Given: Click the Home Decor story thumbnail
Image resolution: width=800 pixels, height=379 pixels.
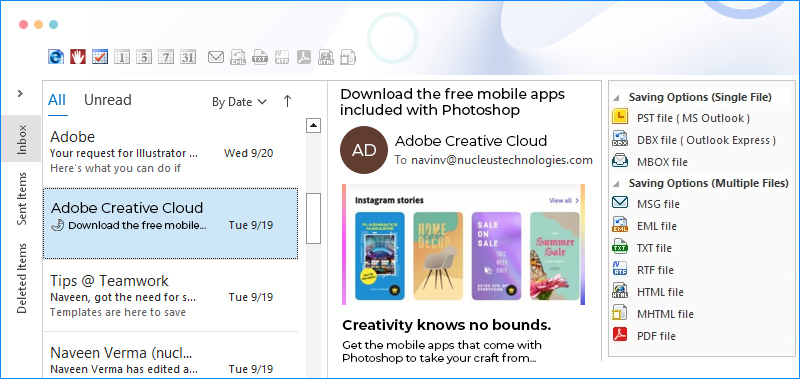Looking at the screenshot, I should (438, 256).
